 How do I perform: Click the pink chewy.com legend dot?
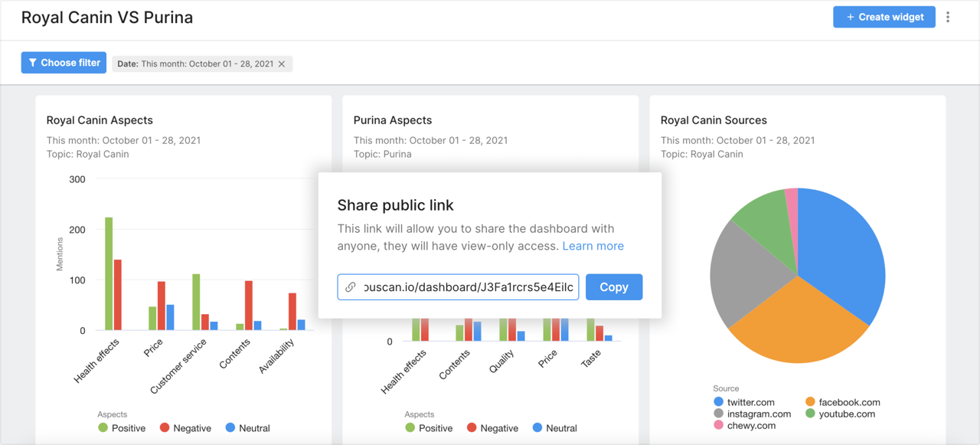coord(720,425)
